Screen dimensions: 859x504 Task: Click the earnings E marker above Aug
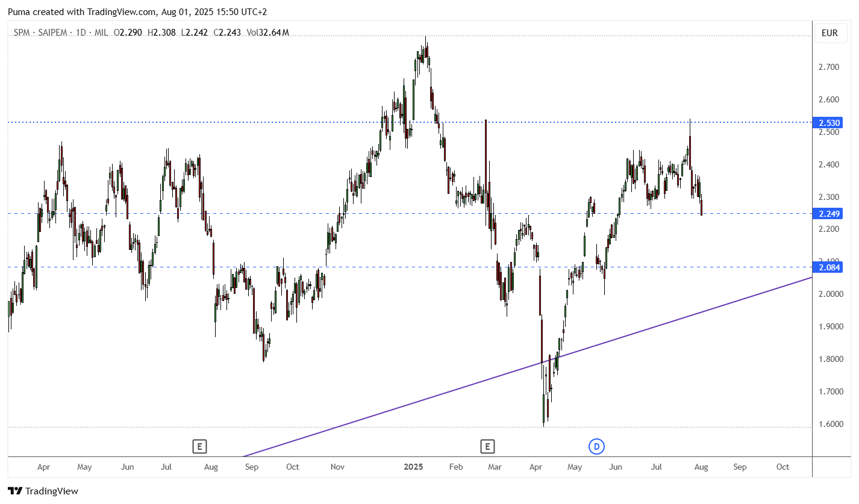(200, 446)
